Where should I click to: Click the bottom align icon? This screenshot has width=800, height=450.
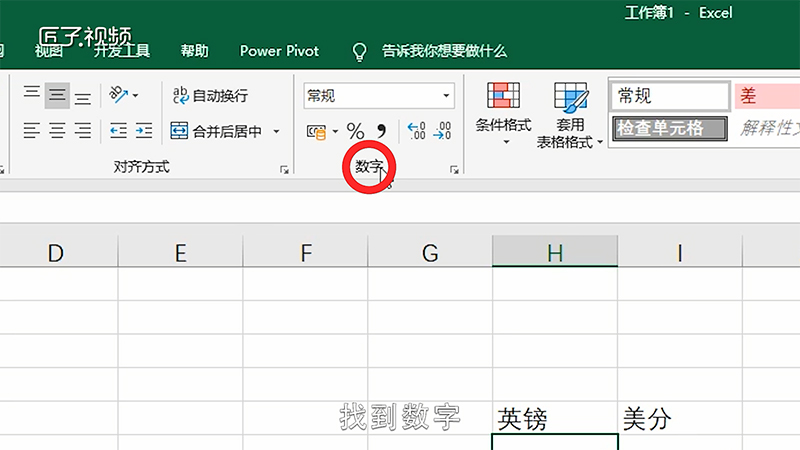(83, 96)
